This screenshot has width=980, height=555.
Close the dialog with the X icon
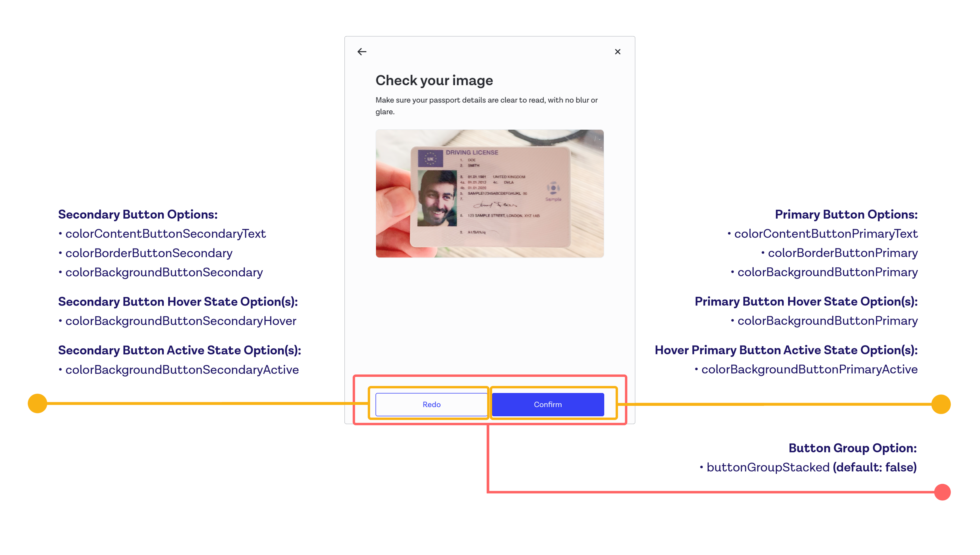point(617,52)
